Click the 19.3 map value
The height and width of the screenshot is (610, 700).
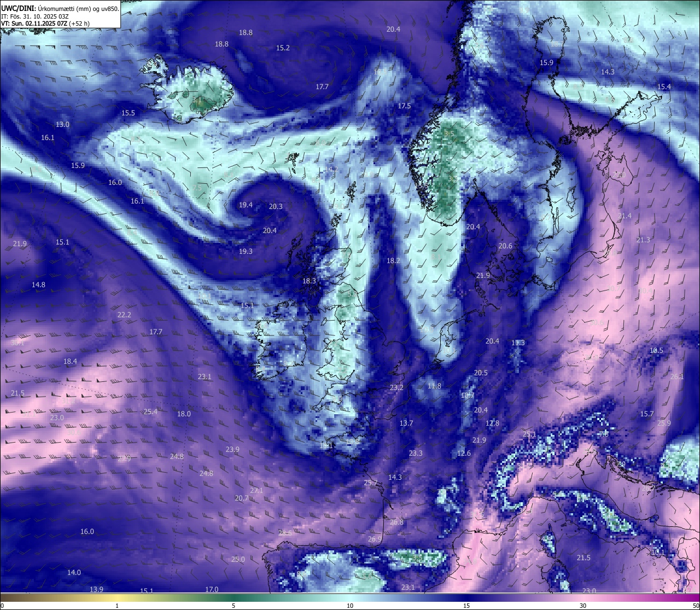click(x=246, y=252)
